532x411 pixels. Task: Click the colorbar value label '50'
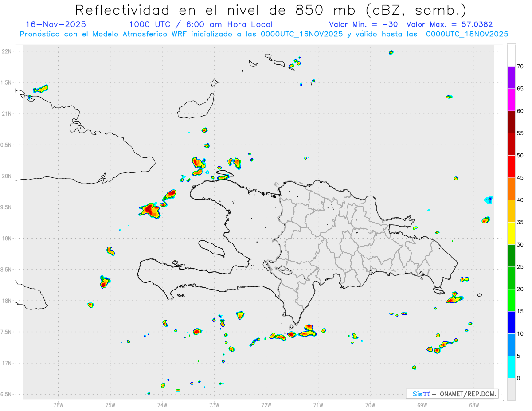tap(520, 155)
